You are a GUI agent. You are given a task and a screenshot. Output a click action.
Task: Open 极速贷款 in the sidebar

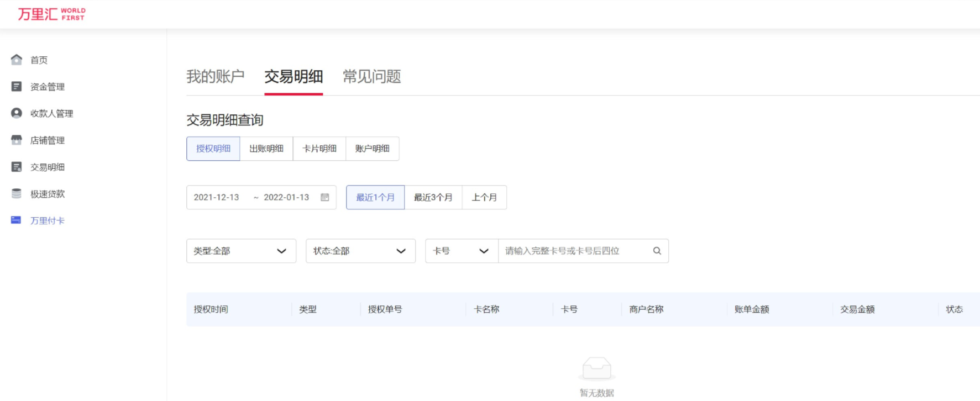pos(48,194)
